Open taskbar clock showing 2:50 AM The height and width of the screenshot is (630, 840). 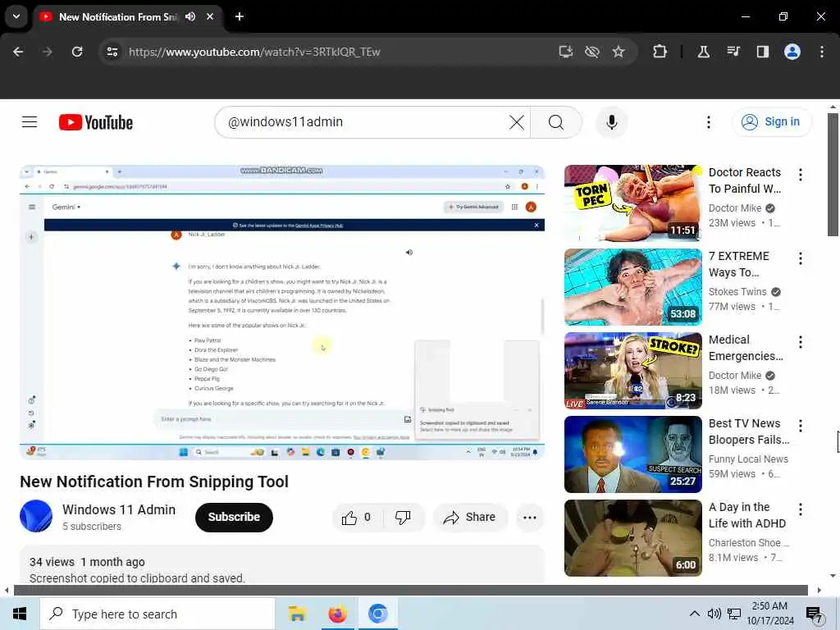(769, 614)
